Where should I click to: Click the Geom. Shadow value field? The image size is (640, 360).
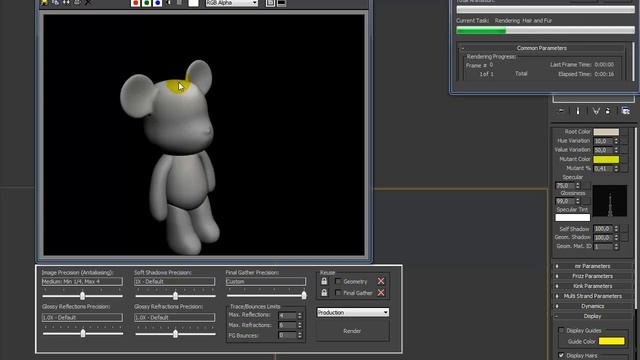point(603,237)
